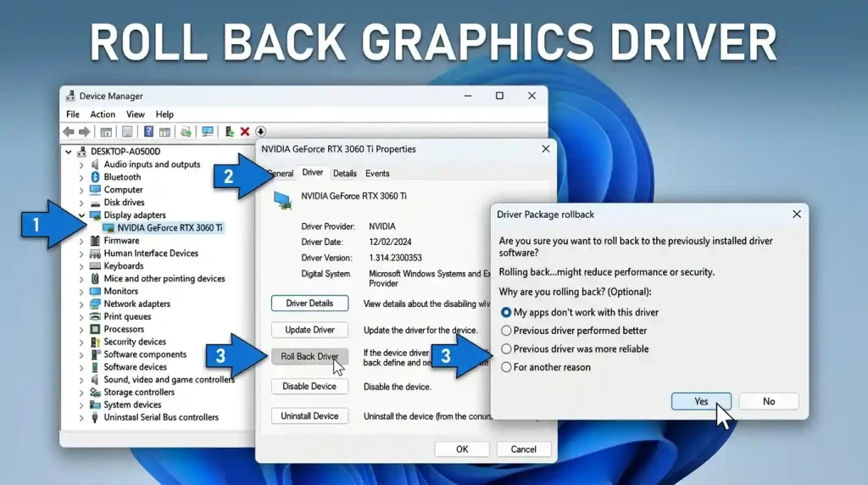The width and height of the screenshot is (868, 485).
Task: Open the Action menu
Action: point(103,114)
